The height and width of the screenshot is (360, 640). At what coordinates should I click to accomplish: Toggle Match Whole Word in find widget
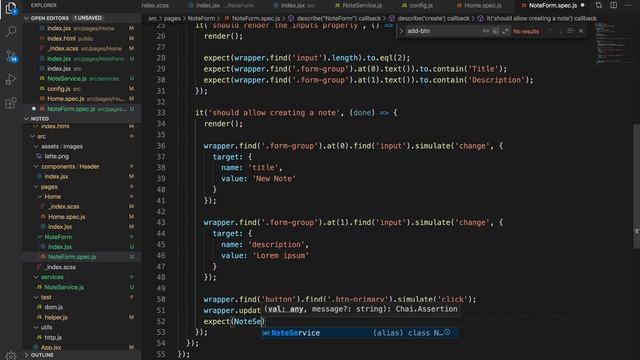pos(495,31)
